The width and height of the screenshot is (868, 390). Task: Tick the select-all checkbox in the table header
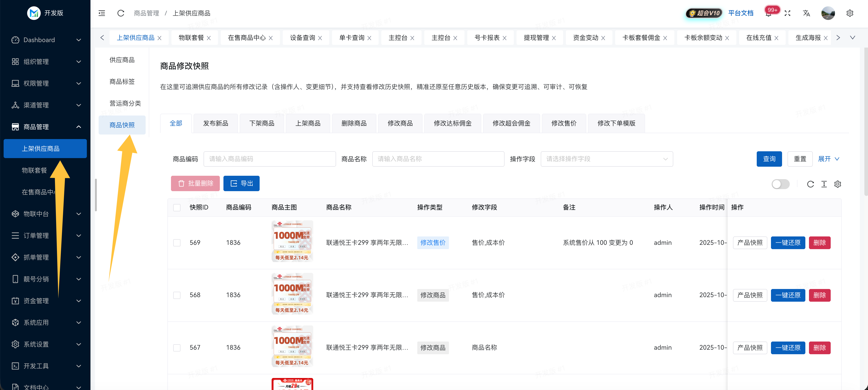point(177,207)
